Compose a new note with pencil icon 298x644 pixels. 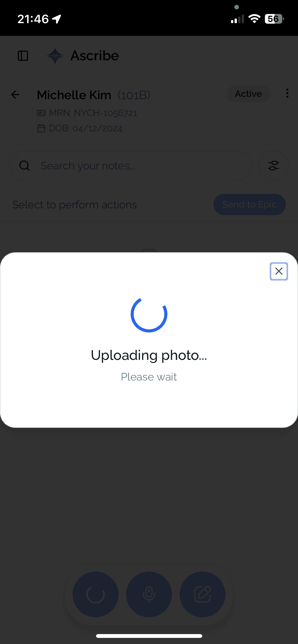(x=202, y=594)
